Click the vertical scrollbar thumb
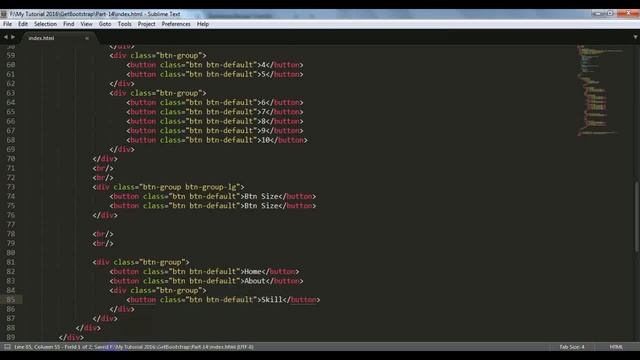 tap(636, 216)
